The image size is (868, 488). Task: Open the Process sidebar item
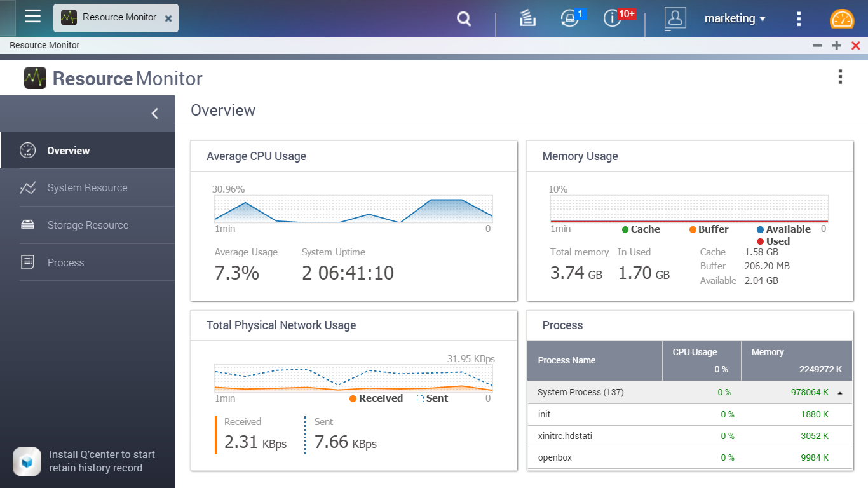click(x=65, y=263)
